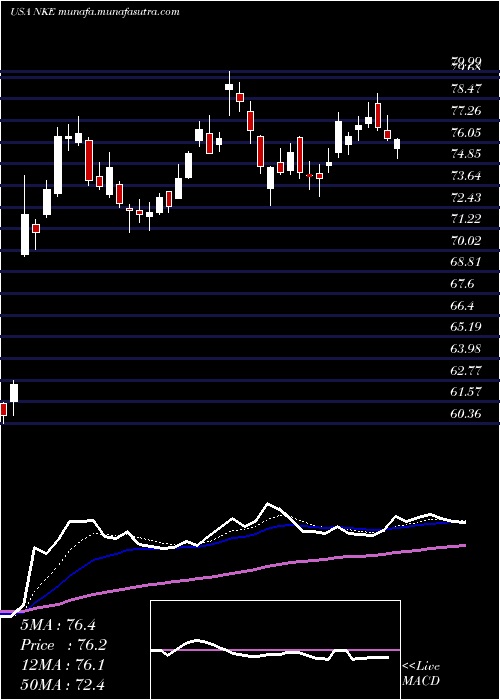
Task: Click the 5MA : 76.4 readout
Action: pos(58,625)
